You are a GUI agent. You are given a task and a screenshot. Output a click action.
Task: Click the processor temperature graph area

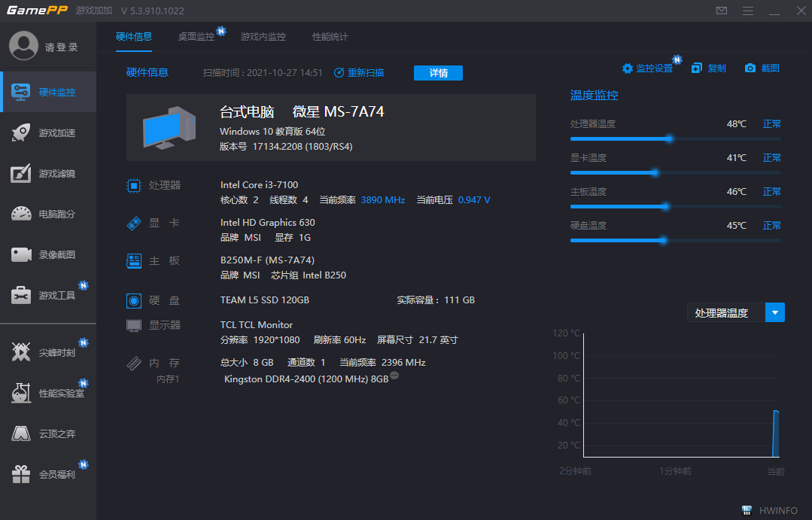coord(682,395)
